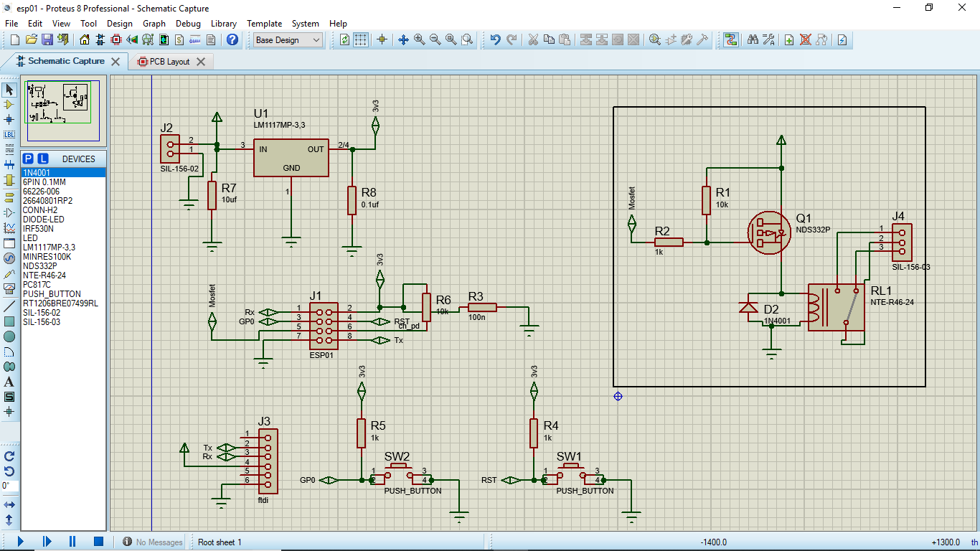
Task: Run the electrical rules check icon
Action: pos(842,40)
